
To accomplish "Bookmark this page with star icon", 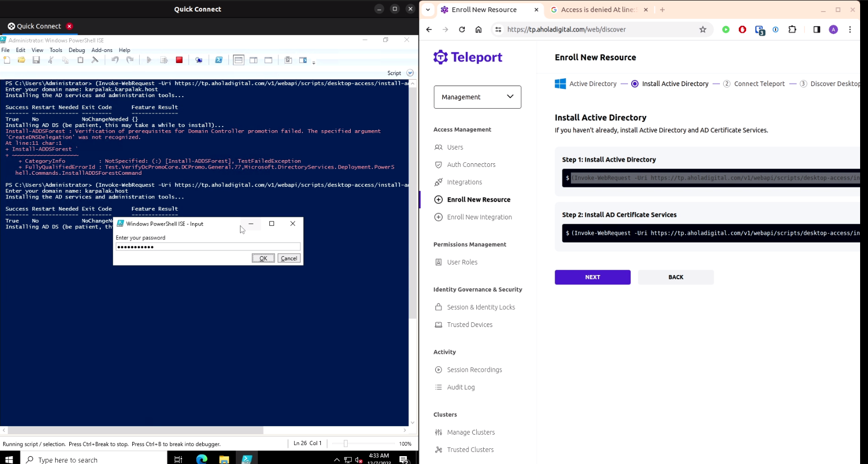I will pyautogui.click(x=703, y=29).
